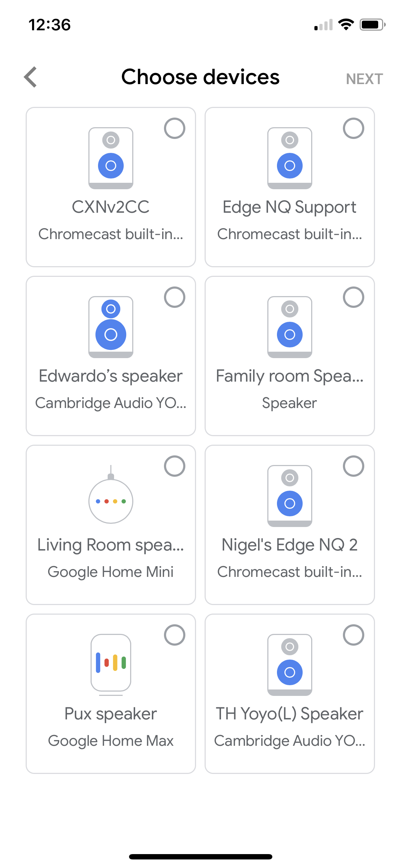Tap Edwardo's speaker device icon
The width and height of the screenshot is (401, 868).
(111, 327)
